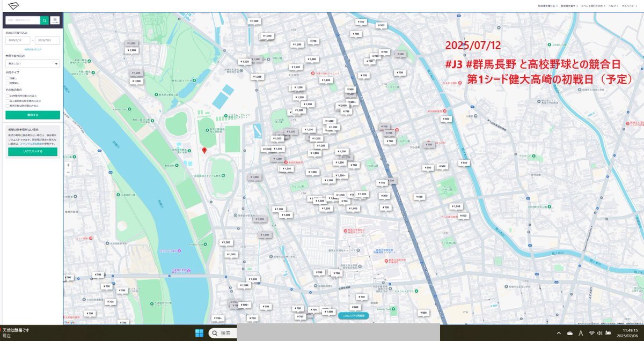Open the ヘルプ header menu

pyautogui.click(x=612, y=5)
